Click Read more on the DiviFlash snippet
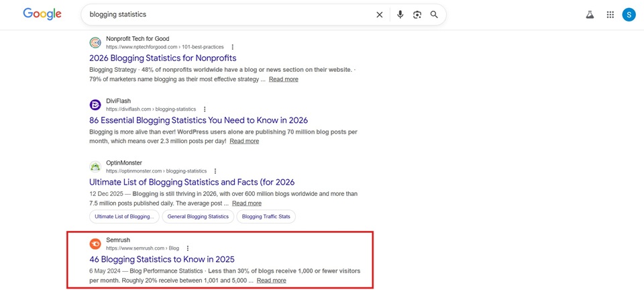 [244, 141]
